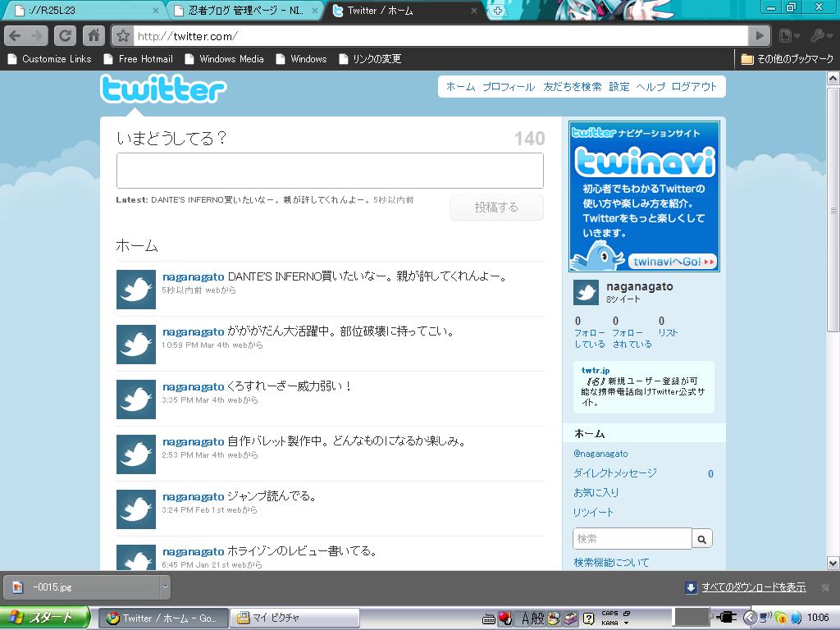Open the Windows Media bookmark
840x630 pixels.
point(224,59)
